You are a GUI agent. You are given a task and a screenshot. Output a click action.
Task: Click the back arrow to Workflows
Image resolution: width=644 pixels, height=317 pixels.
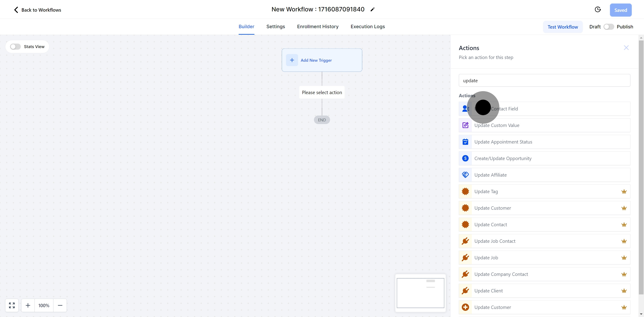coord(16,10)
